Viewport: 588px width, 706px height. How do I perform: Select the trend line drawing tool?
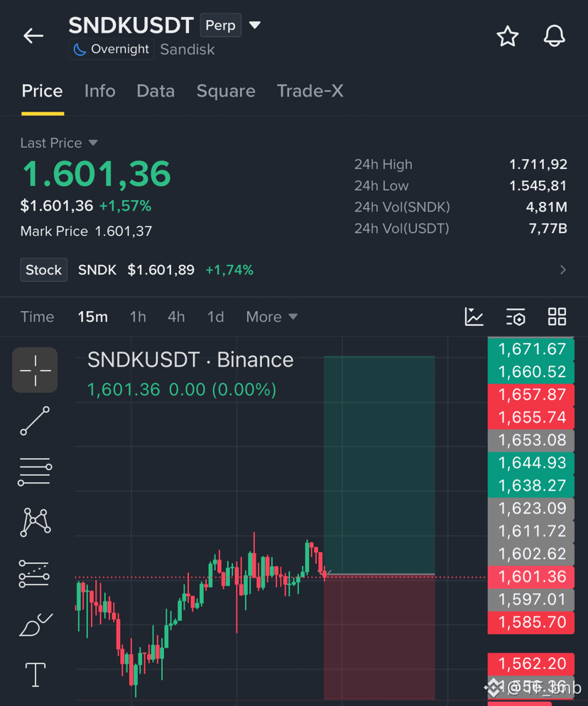tap(35, 420)
